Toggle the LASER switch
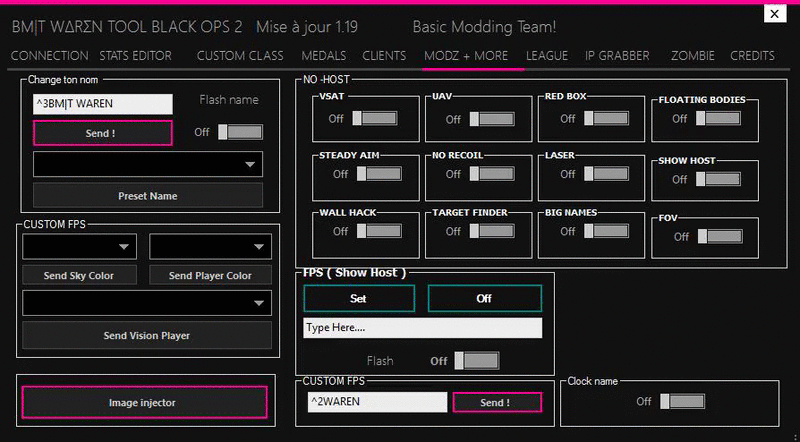The image size is (800, 442). click(x=606, y=174)
